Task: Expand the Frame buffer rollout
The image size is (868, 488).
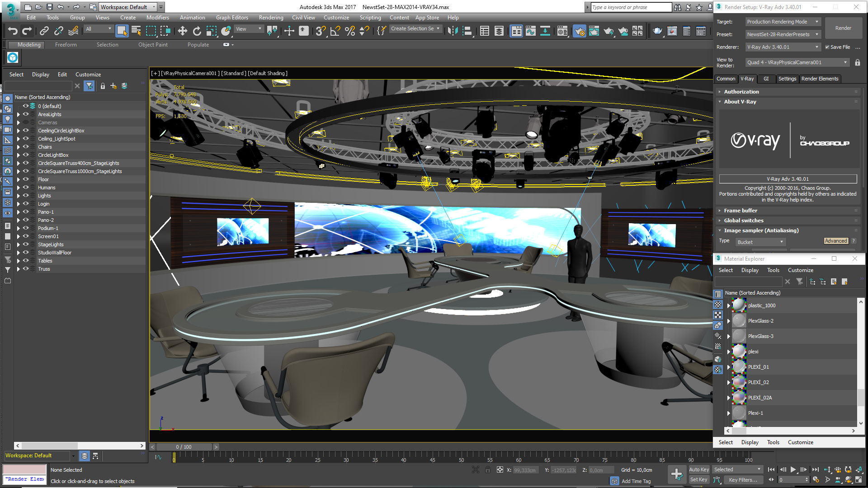Action: point(741,211)
